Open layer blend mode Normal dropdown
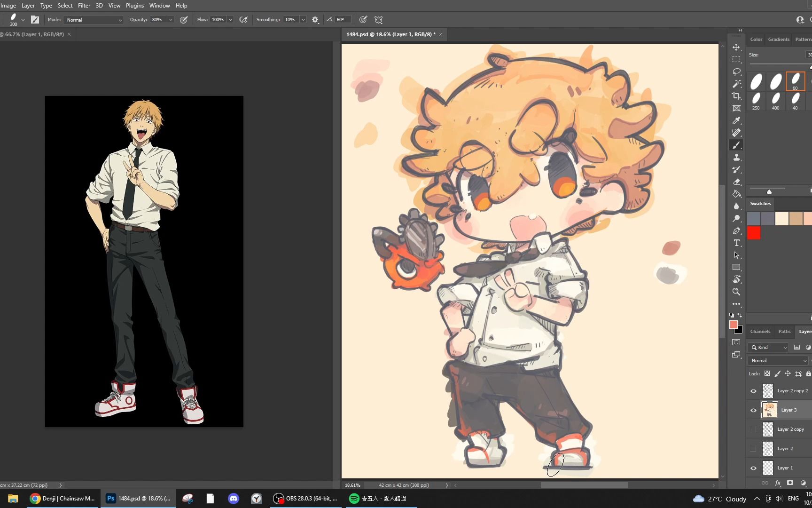 pyautogui.click(x=778, y=360)
